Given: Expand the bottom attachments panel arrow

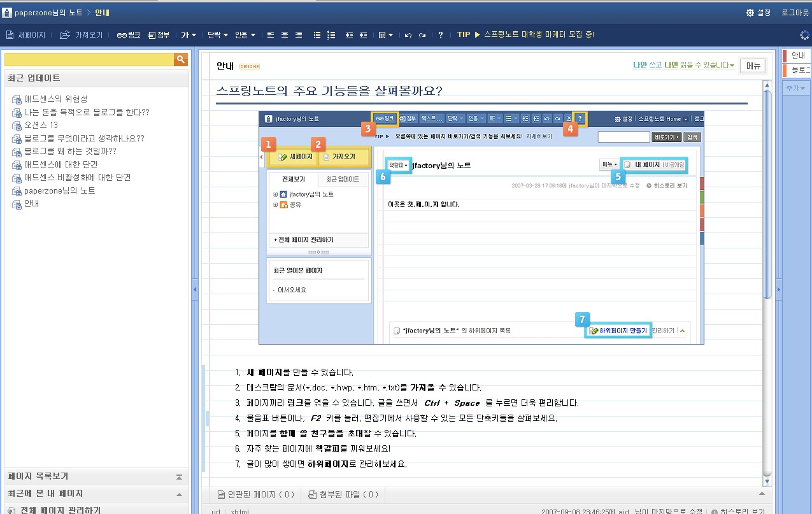Looking at the screenshot, I should 762,493.
